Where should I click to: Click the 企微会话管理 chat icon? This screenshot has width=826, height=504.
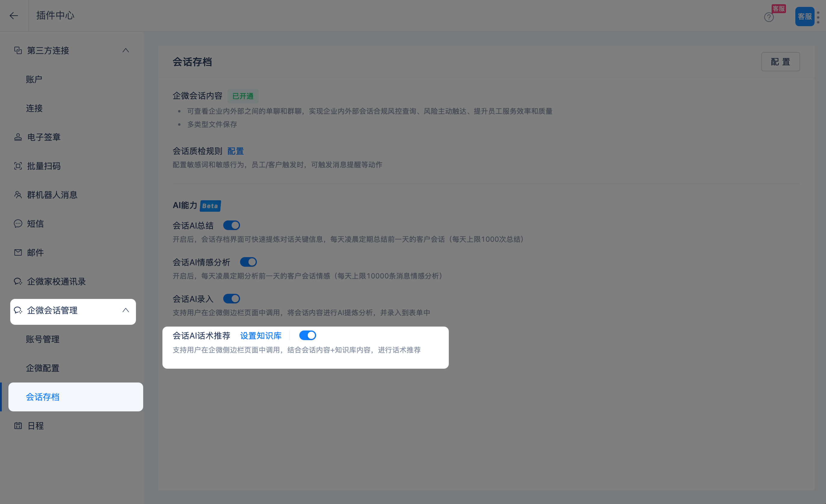point(18,310)
